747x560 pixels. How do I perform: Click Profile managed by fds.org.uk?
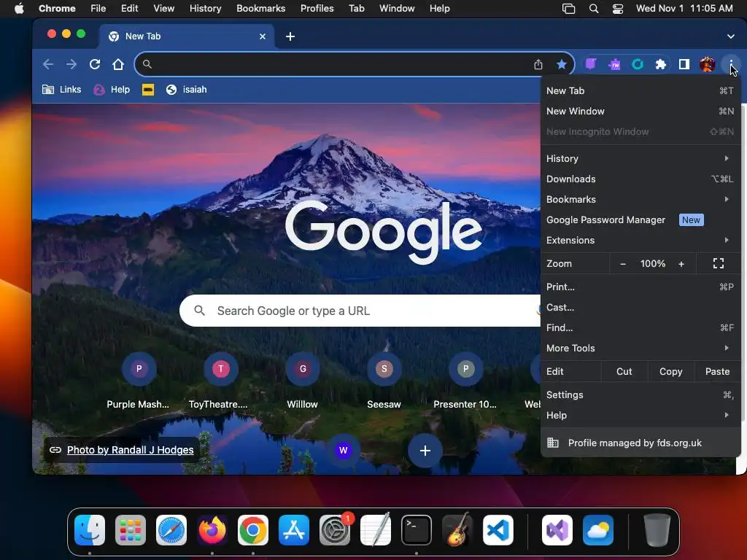click(640, 443)
